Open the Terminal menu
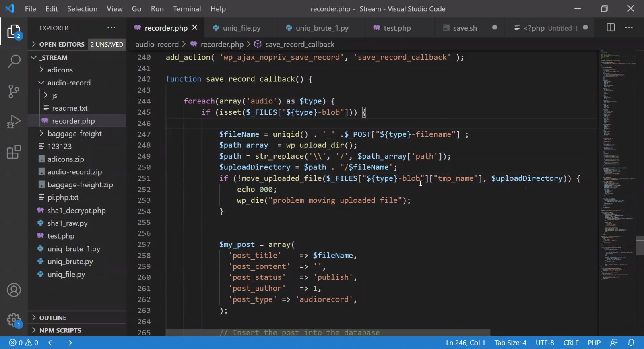Image resolution: width=644 pixels, height=349 pixels. (x=187, y=9)
